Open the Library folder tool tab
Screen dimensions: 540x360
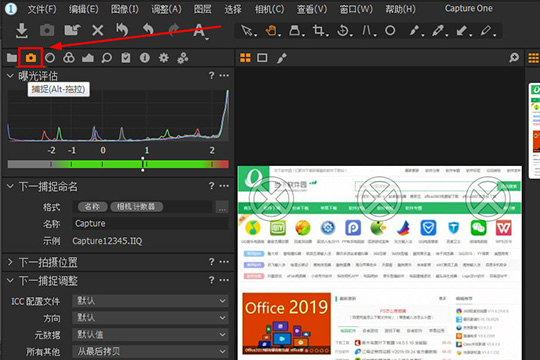pyautogui.click(x=12, y=58)
